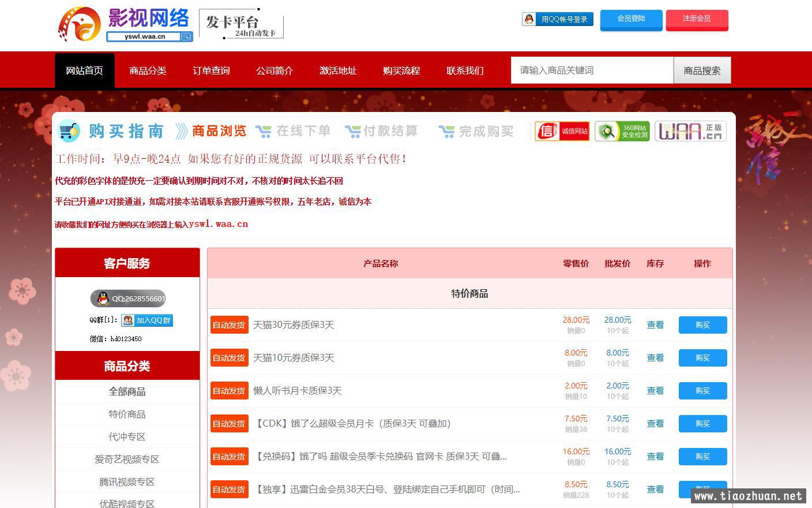Image resolution: width=812 pixels, height=508 pixels.
Task: Select 爱奇艺视频专区 category
Action: [x=127, y=459]
